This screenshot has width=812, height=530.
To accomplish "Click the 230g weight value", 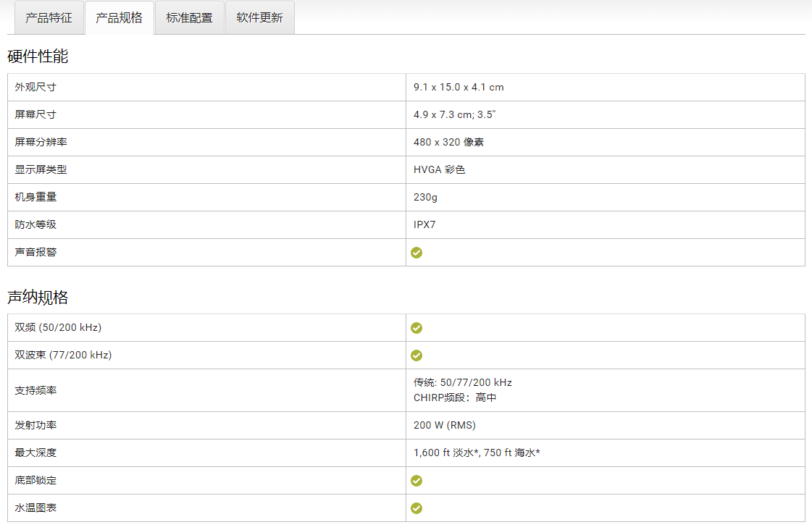I will coord(425,198).
